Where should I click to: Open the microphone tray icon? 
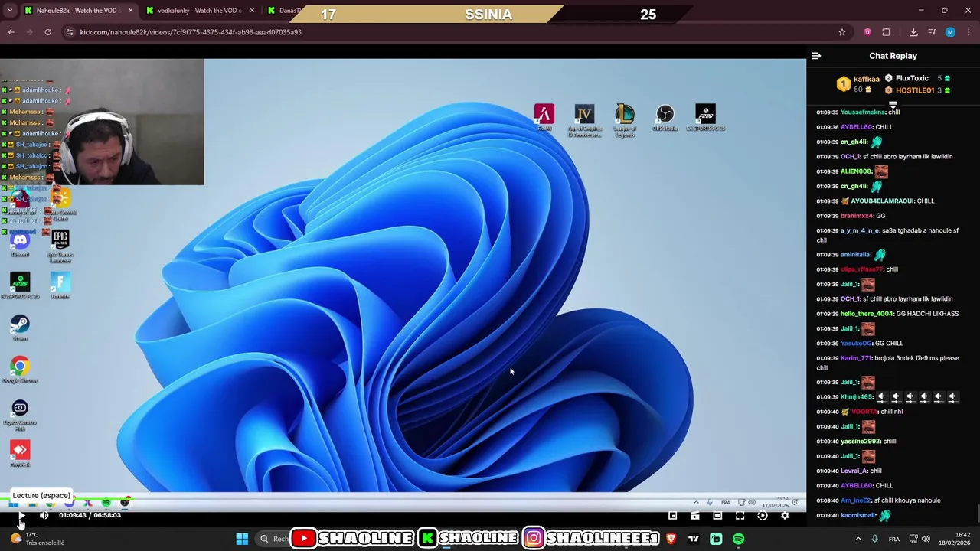click(x=875, y=539)
